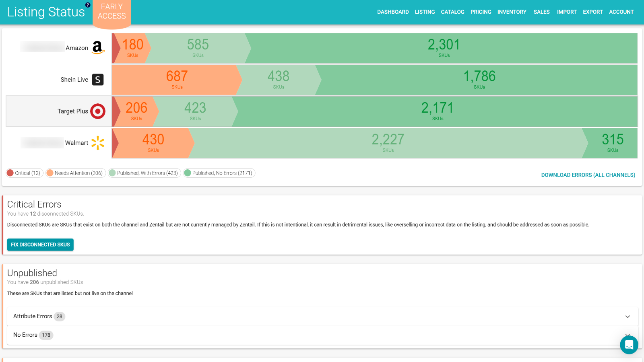
Task: Click Fix Disconnected SKUs button
Action: [40, 245]
